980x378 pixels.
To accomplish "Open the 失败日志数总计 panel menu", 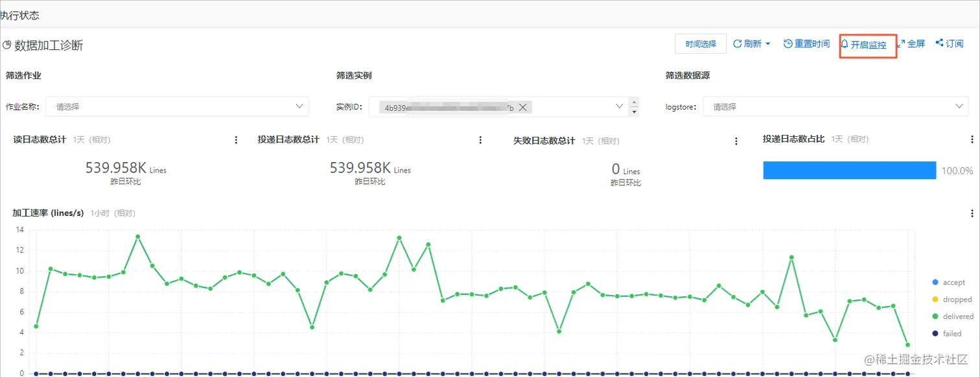I will 736,141.
